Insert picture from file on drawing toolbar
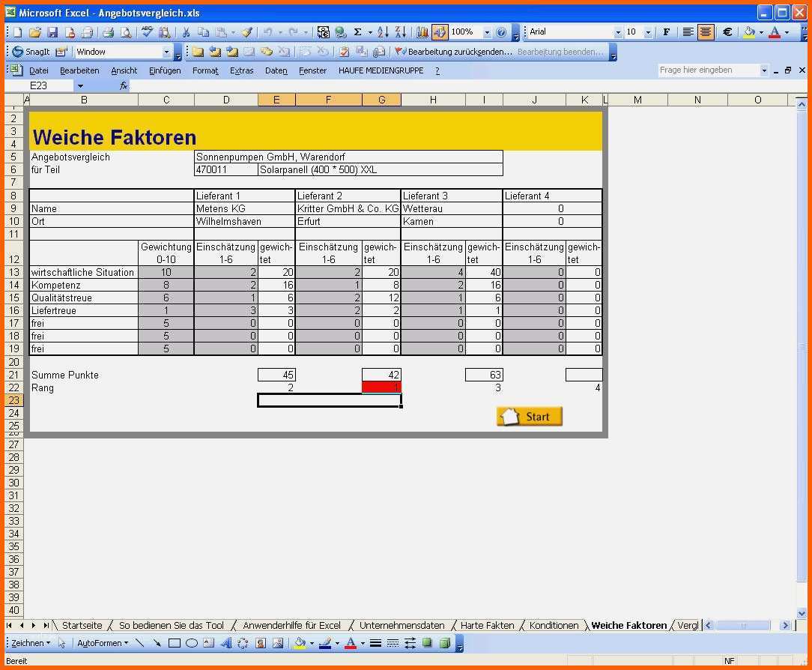The height and width of the screenshot is (670, 812). (x=278, y=644)
